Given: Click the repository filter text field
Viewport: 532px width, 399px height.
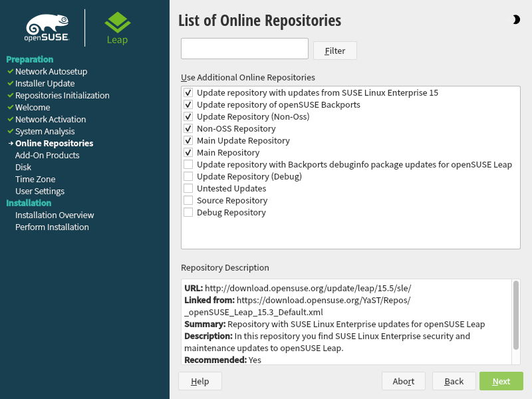Looking at the screenshot, I should click(245, 49).
